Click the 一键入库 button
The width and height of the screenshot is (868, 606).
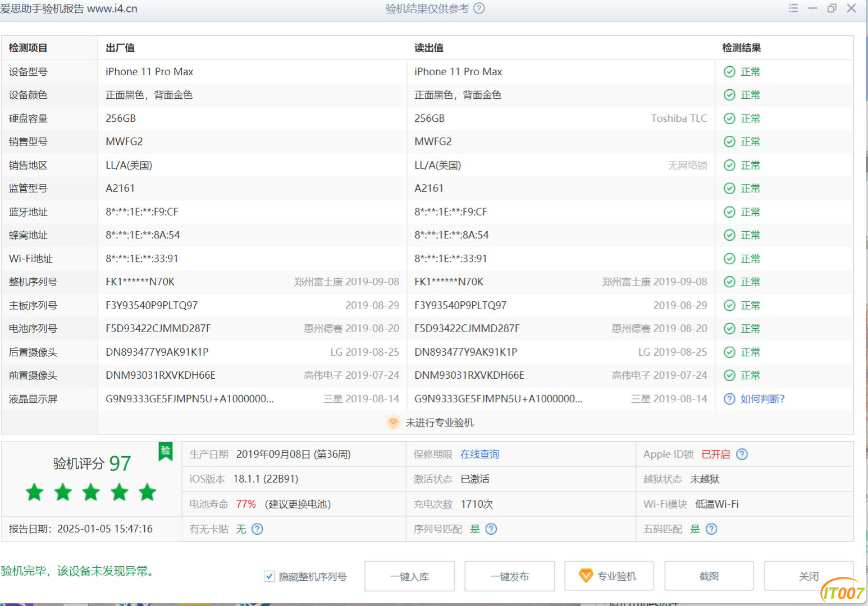coord(409,576)
